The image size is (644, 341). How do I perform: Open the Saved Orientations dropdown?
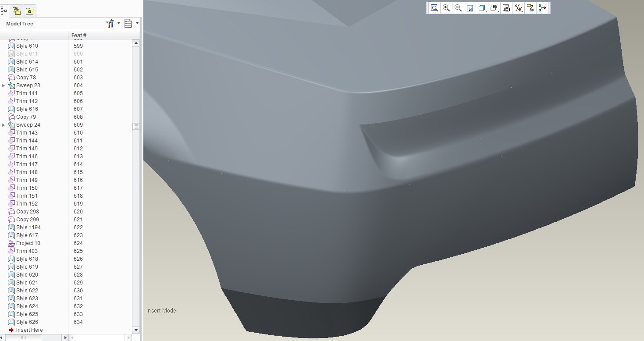point(494,8)
